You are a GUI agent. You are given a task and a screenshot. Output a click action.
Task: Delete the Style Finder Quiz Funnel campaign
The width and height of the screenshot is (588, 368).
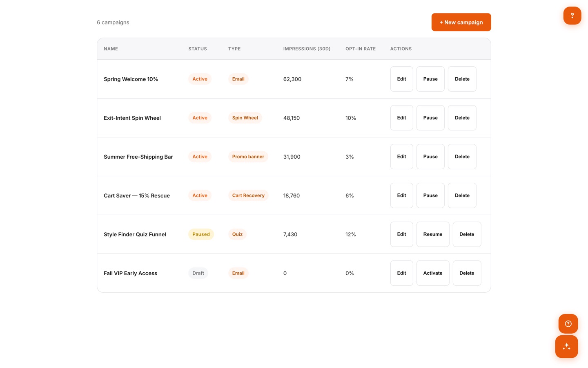pyautogui.click(x=467, y=234)
